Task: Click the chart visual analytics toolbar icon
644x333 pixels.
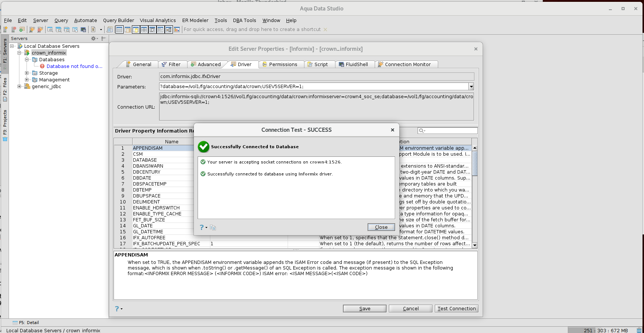Action: [177, 29]
